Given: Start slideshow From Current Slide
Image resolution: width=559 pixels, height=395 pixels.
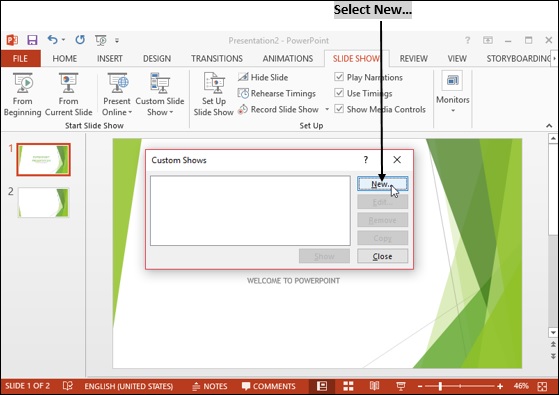Looking at the screenshot, I should click(x=68, y=94).
